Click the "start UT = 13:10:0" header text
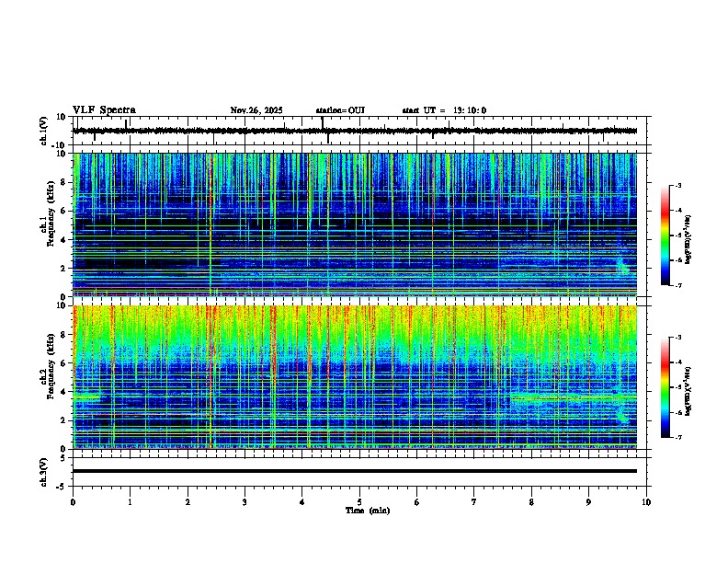Viewport: 728px width, 563px height. pos(444,110)
